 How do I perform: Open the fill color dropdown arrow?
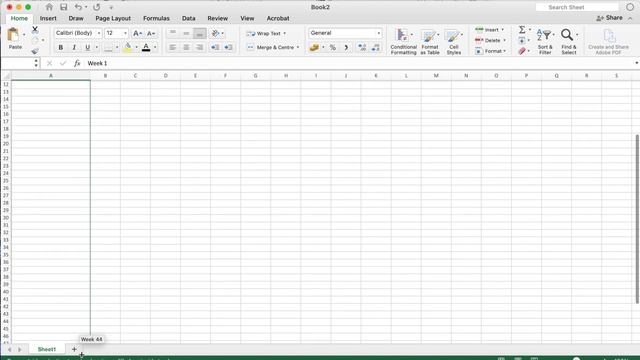[136, 47]
